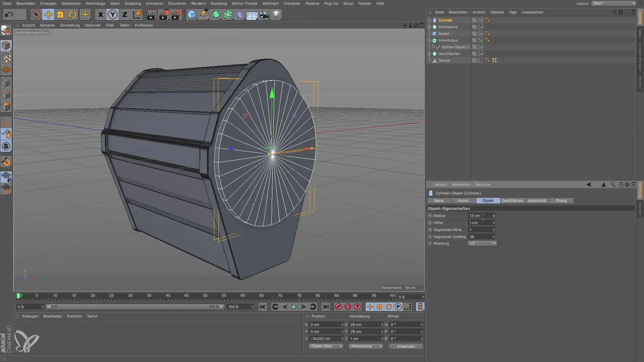Select the Deckel object in object list

[444, 60]
